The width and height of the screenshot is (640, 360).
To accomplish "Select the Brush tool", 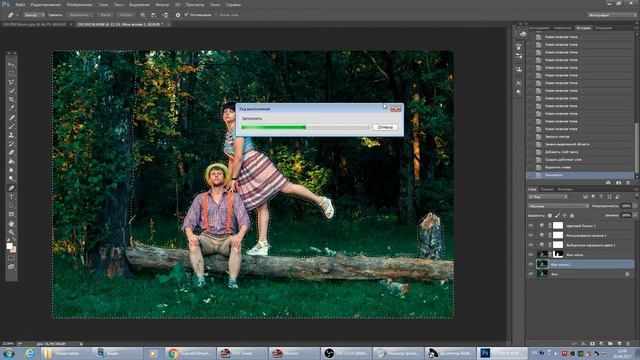I will tap(11, 126).
